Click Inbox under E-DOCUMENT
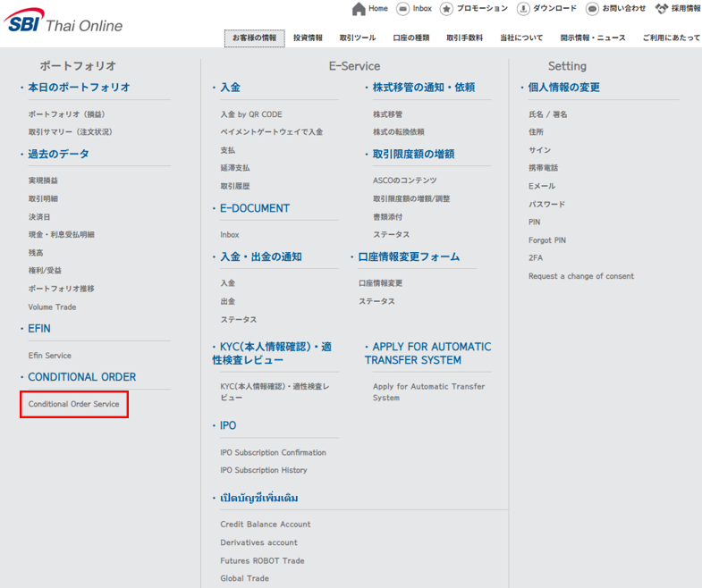The height and width of the screenshot is (588, 702). pyautogui.click(x=230, y=235)
